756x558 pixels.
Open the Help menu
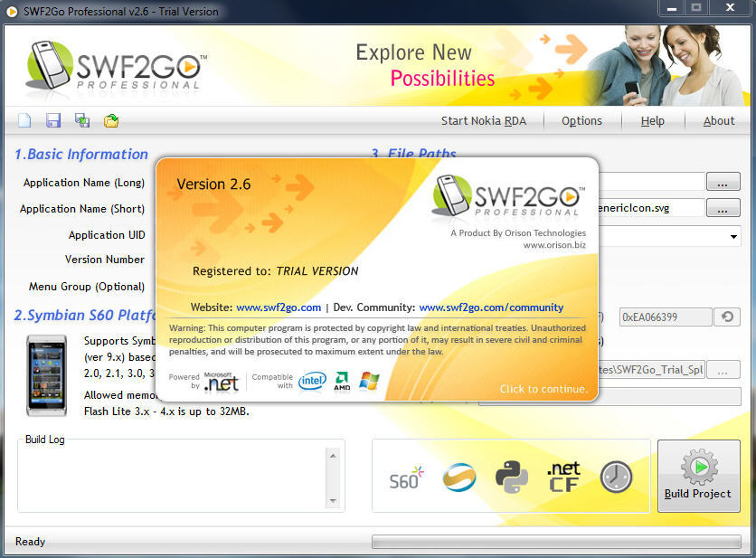(652, 120)
